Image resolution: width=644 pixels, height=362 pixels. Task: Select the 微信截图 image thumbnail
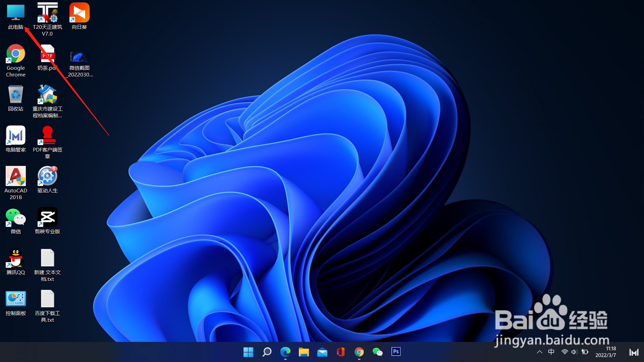click(79, 57)
